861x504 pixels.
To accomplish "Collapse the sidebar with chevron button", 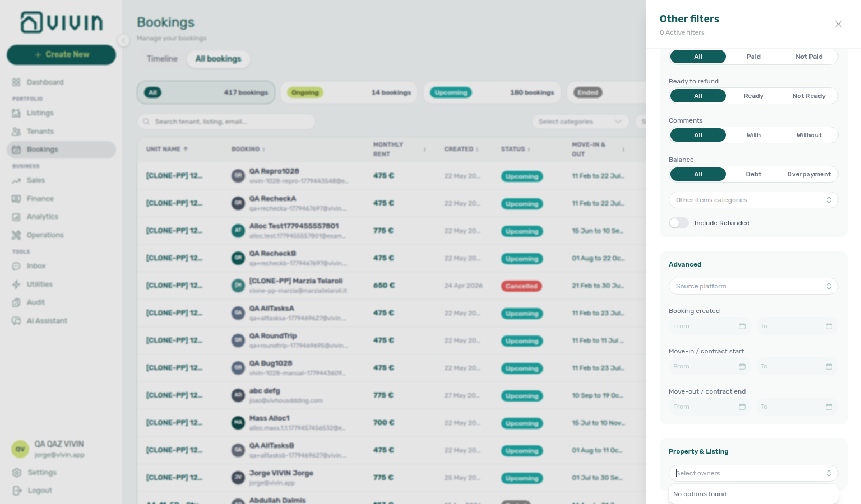I will [x=123, y=40].
